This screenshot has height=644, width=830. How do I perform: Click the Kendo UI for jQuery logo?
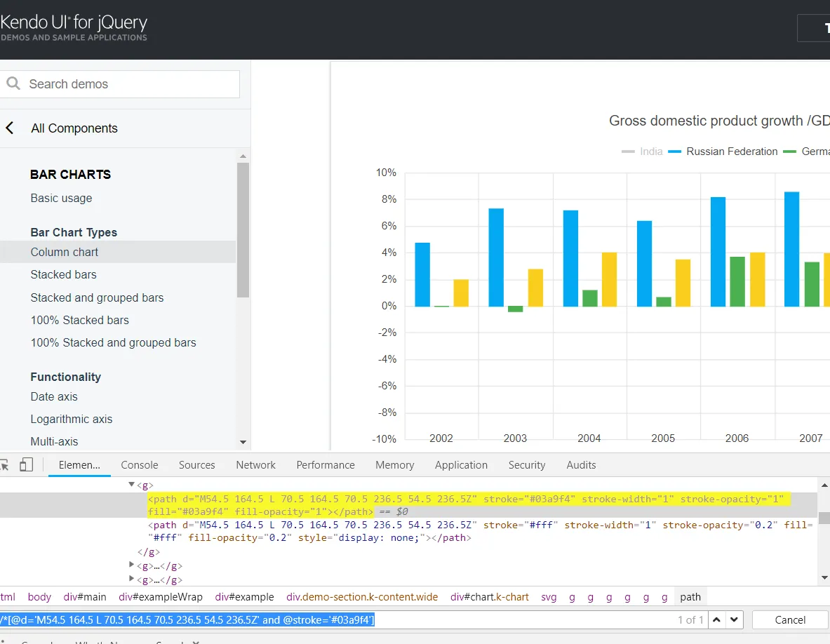74,27
